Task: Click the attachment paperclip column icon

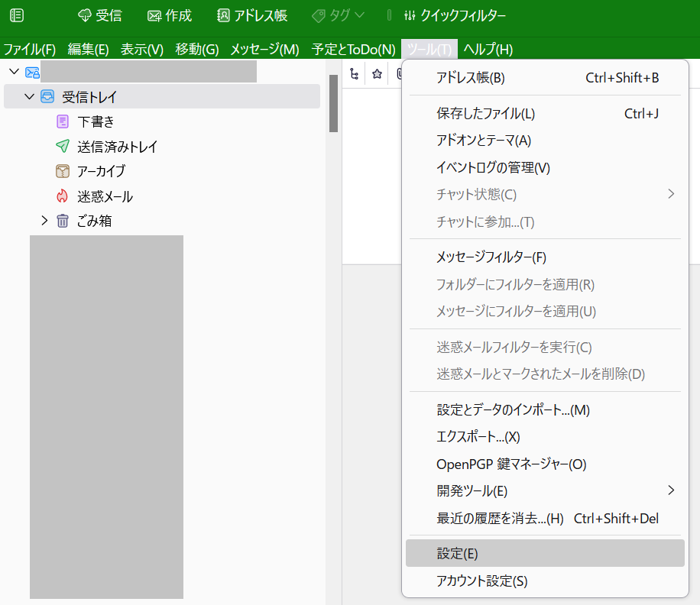Action: click(400, 73)
